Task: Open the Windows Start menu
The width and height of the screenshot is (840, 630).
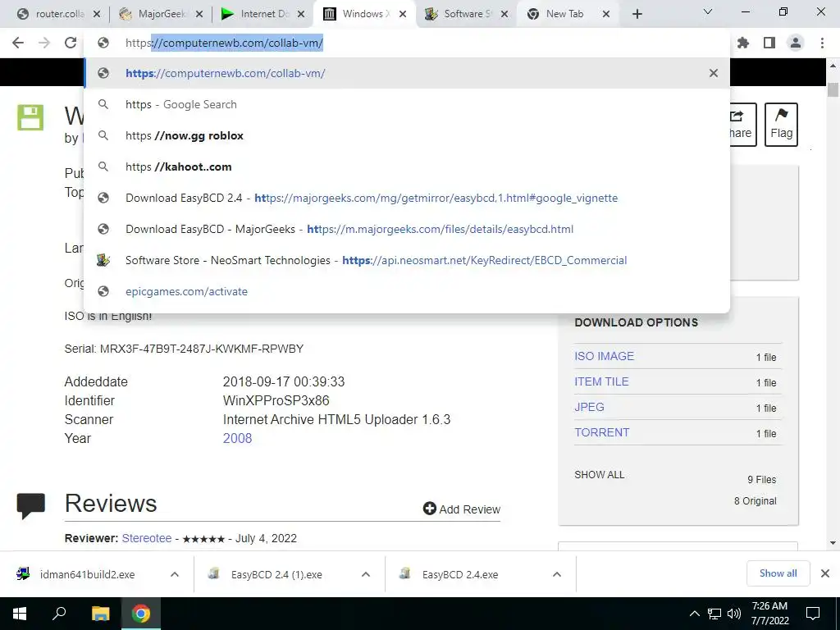Action: (x=20, y=614)
